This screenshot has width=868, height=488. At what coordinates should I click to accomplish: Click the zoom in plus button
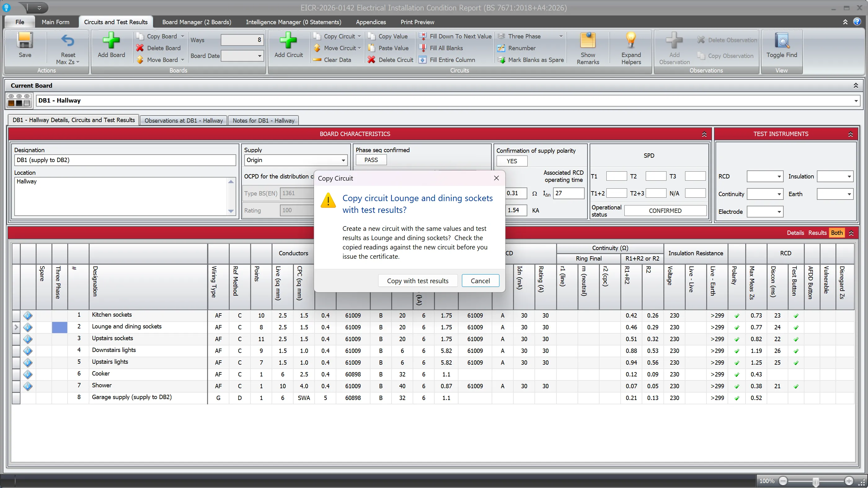848,481
